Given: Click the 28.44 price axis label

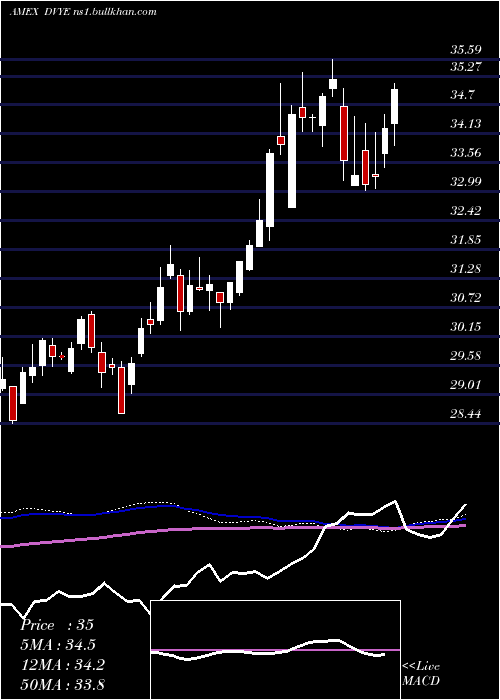Looking at the screenshot, I should [466, 414].
